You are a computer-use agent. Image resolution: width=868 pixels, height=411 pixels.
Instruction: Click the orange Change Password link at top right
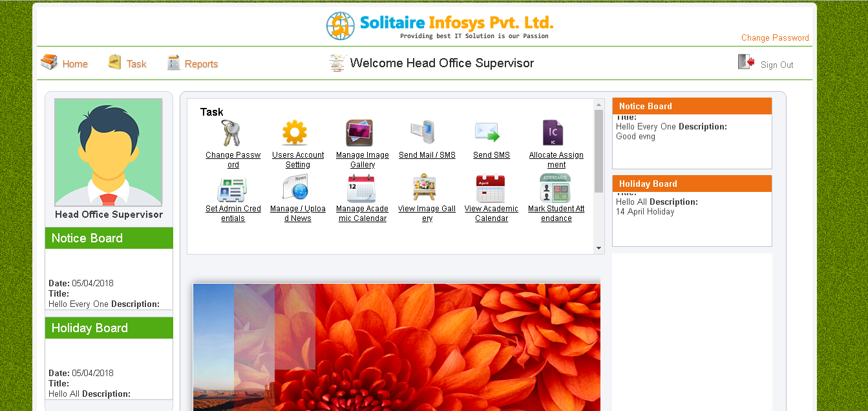click(775, 37)
